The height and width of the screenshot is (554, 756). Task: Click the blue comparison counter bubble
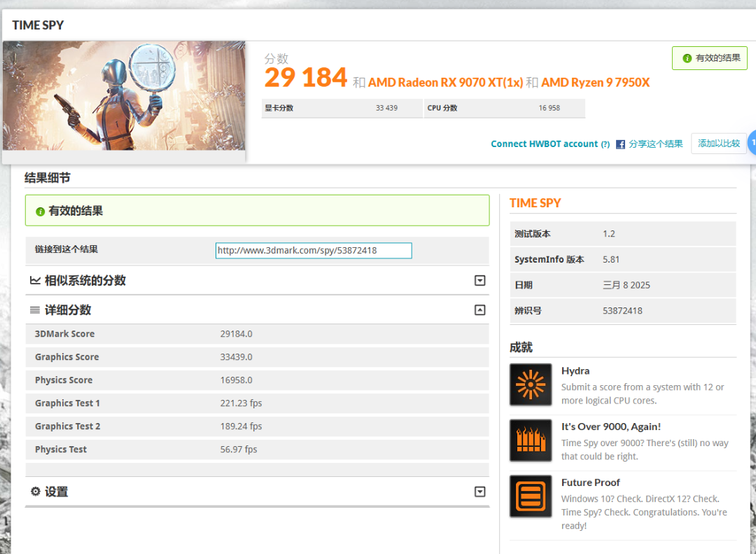(x=752, y=142)
